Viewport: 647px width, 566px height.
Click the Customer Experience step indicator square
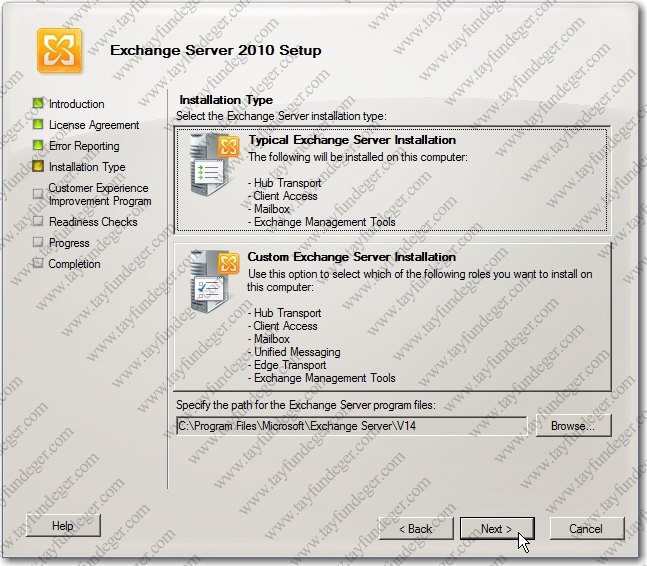click(38, 194)
